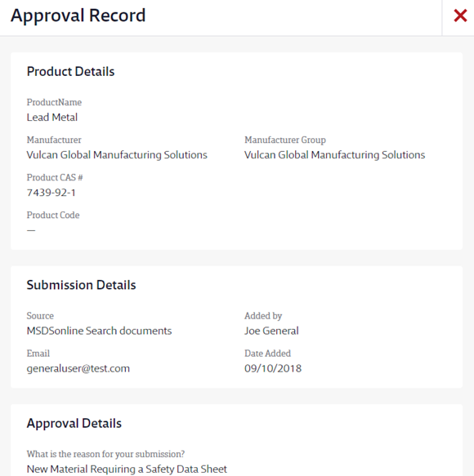Screen dimensions: 474x476
Task: Select the Submission Details heading
Action: (x=81, y=285)
